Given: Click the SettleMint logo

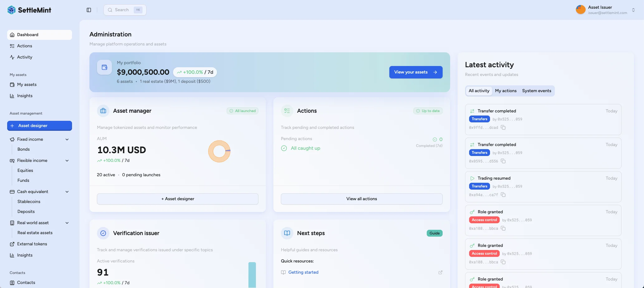Looking at the screenshot, I should (29, 10).
